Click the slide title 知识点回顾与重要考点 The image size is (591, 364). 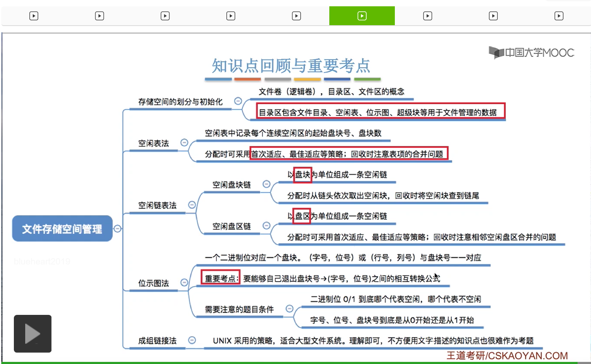click(x=291, y=66)
